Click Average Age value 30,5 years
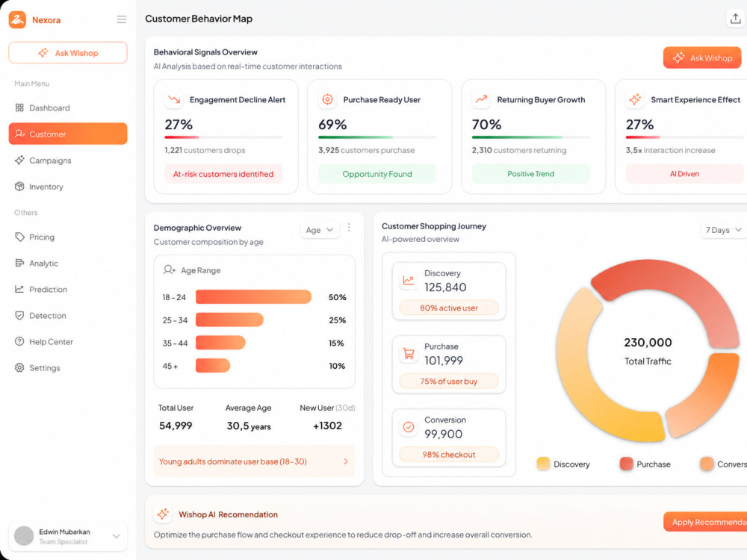Screen dimensions: 747x560 249,426
